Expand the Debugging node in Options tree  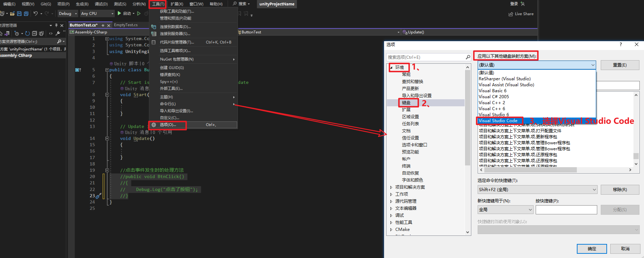[x=391, y=215]
